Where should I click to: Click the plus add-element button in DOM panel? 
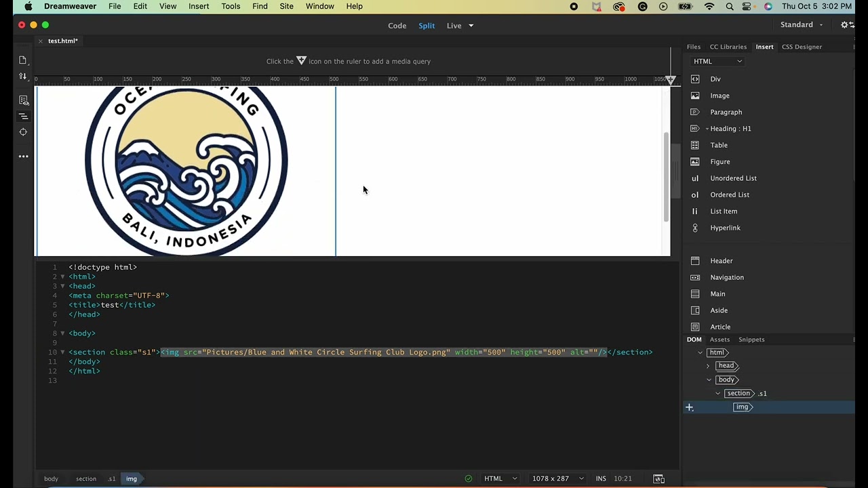690,407
